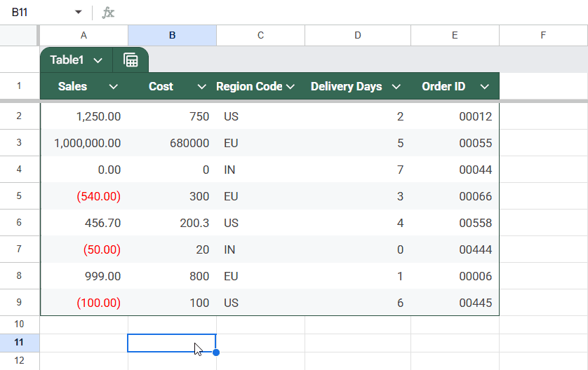The height and width of the screenshot is (370, 588).
Task: Select the red (50.00) cell
Action: (x=84, y=249)
